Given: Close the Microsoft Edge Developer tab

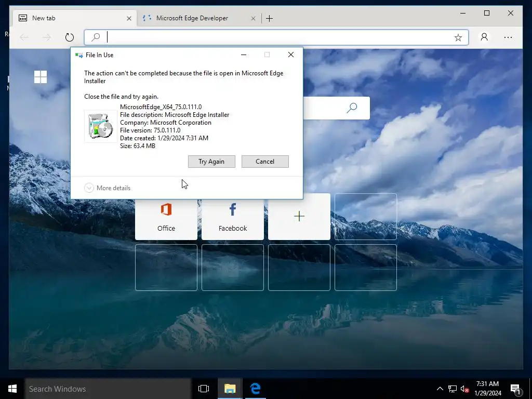Looking at the screenshot, I should [x=253, y=18].
